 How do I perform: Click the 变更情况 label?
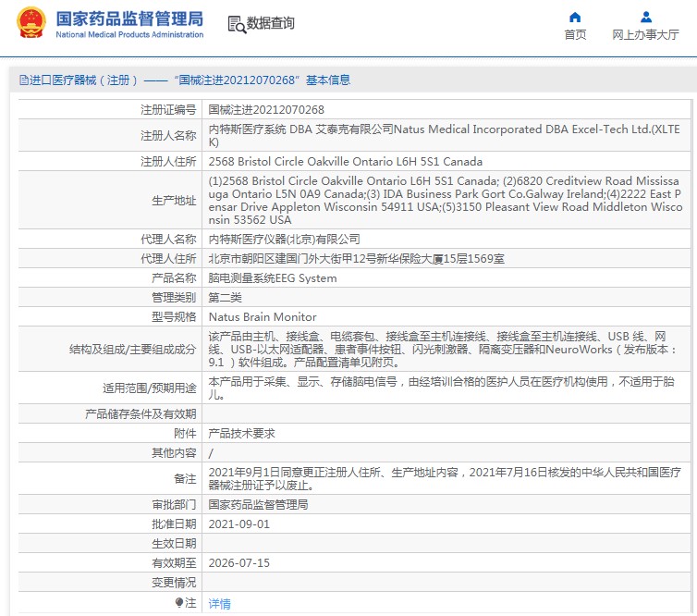(174, 582)
